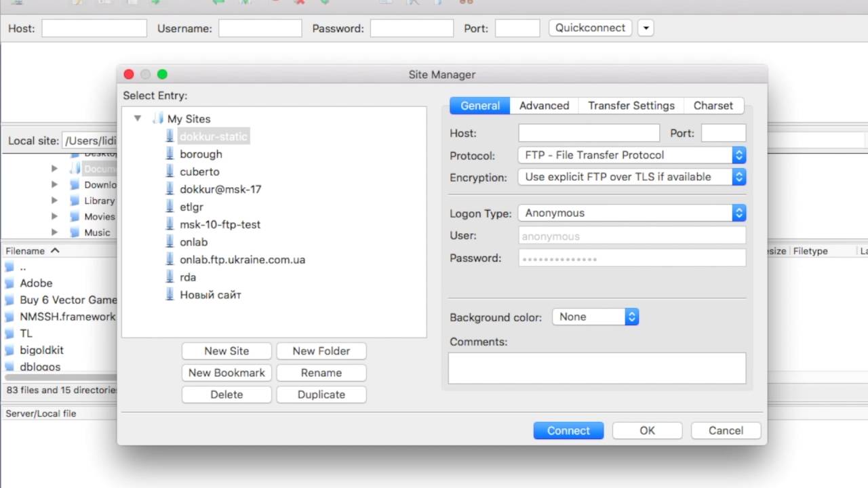Expand the Movies folder in local tree
Viewport: 868px width, 488px height.
(54, 216)
